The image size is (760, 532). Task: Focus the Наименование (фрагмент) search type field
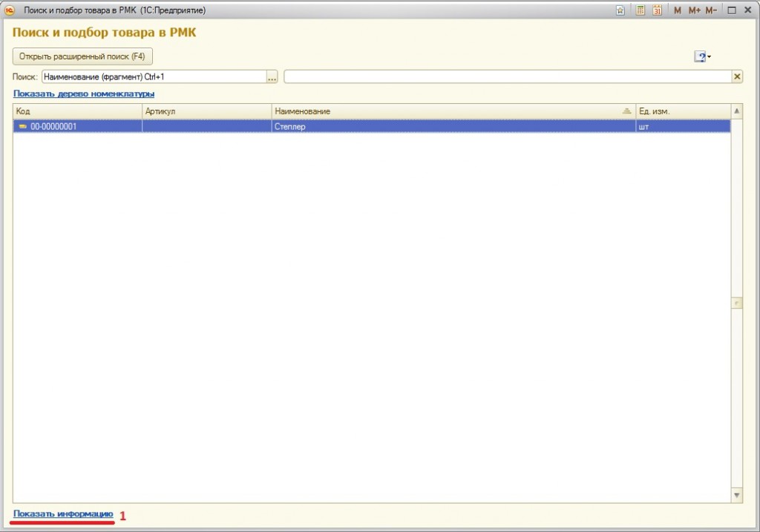click(154, 76)
